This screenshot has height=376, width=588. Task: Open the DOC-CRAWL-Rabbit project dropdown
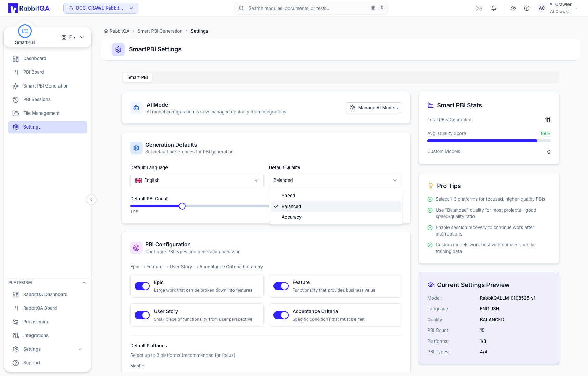tap(101, 8)
